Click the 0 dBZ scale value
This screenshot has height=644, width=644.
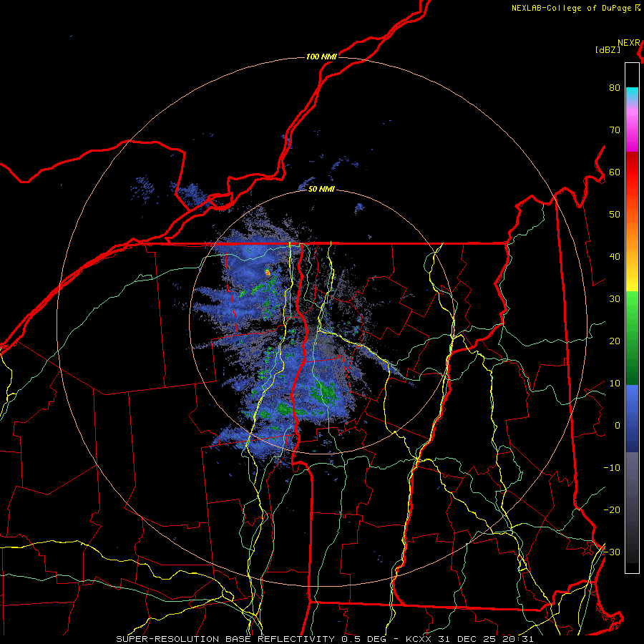(618, 426)
